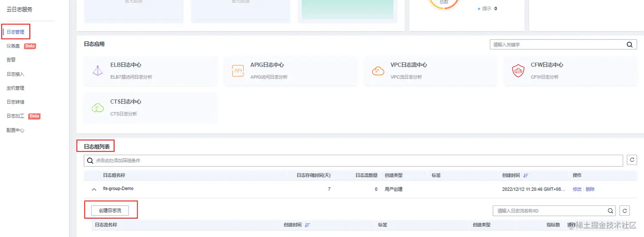Click the Beta badge next to 仪表盘
Viewport: 644px width, 237px height.
(30, 46)
